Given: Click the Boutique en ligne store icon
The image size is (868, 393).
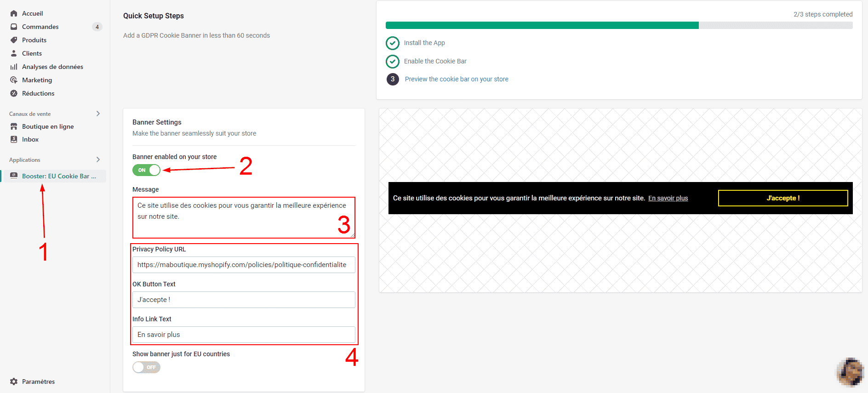Looking at the screenshot, I should (x=14, y=126).
